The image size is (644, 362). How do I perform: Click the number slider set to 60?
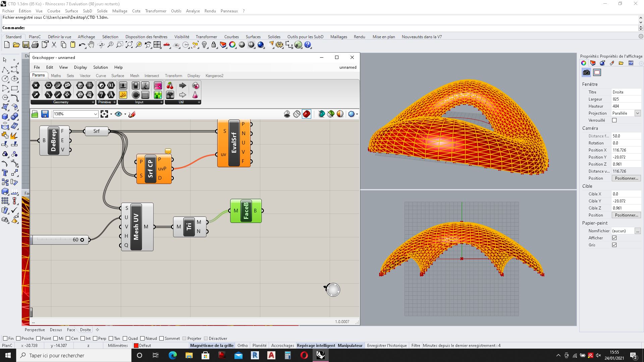pyautogui.click(x=60, y=240)
